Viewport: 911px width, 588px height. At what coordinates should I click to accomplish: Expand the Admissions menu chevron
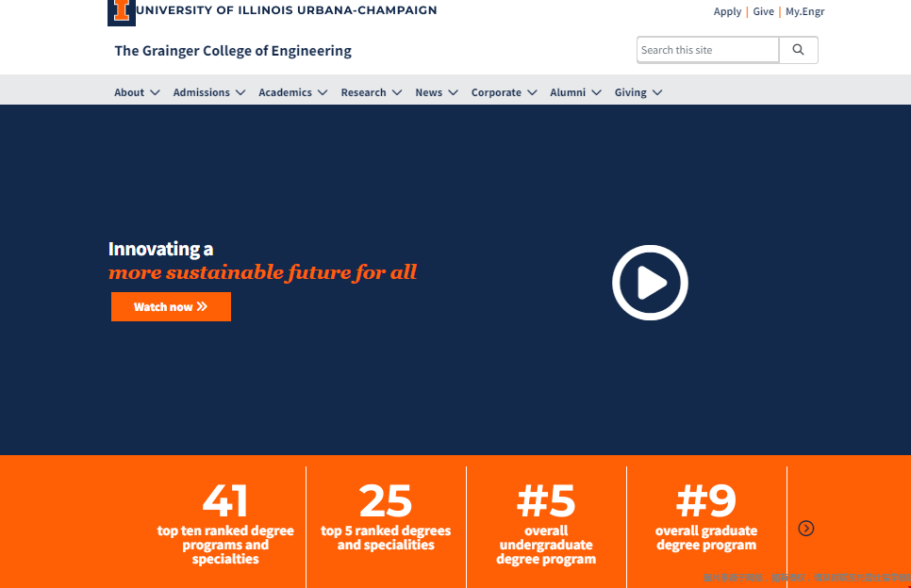coord(240,93)
